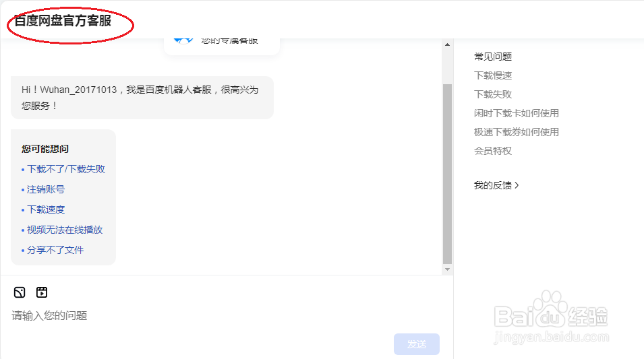
Task: Click the screenshot capture icon
Action: [20, 292]
